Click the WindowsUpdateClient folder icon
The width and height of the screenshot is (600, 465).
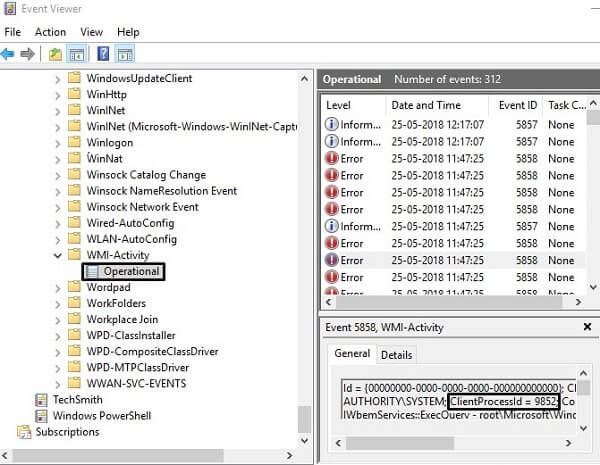(74, 78)
